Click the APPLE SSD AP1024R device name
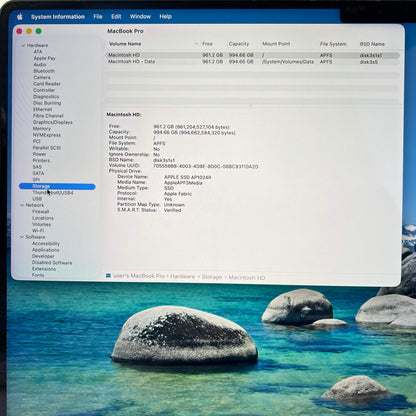The height and width of the screenshot is (416, 416). coord(188,177)
